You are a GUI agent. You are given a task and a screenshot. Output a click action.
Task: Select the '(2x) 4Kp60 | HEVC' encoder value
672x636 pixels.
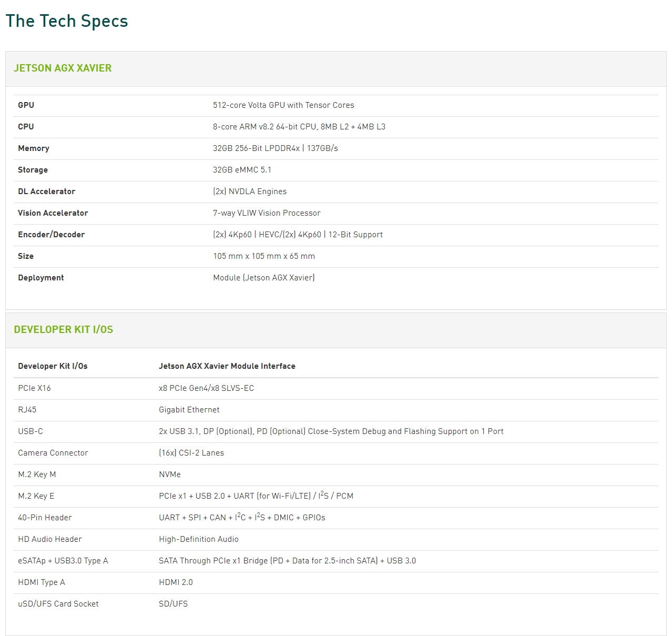click(x=298, y=235)
